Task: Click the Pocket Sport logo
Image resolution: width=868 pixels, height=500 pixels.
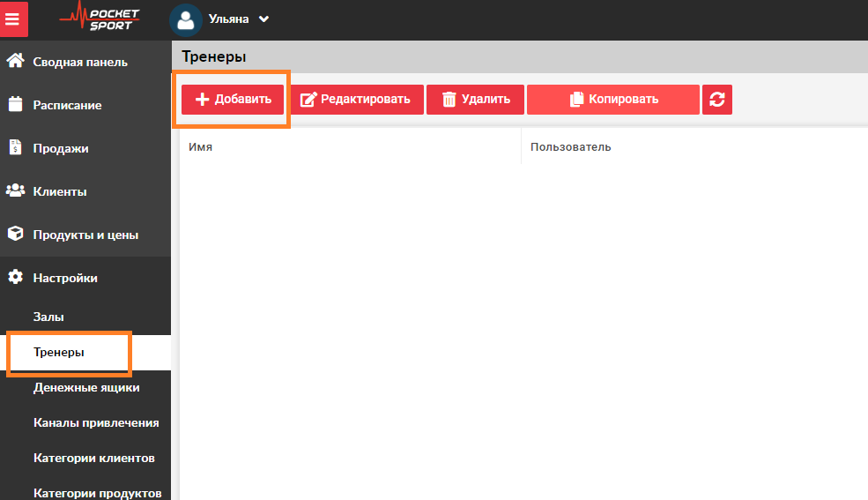Action: pos(100,19)
